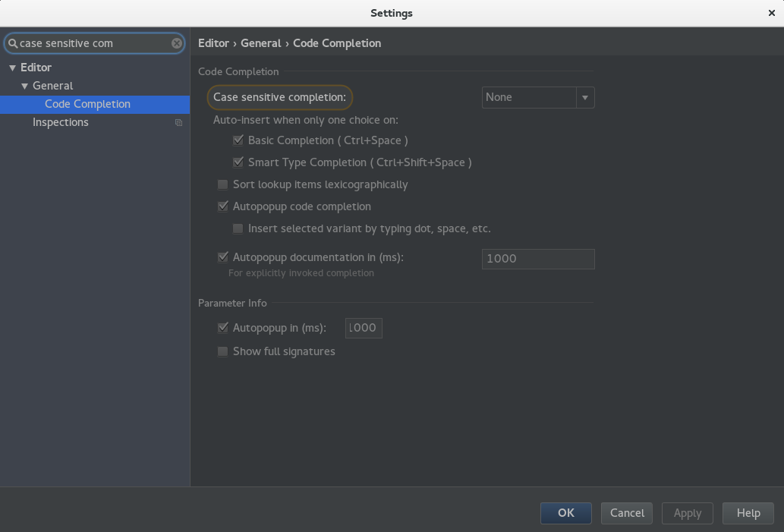784x532 pixels.
Task: Enable Sort lookup items lexicographically
Action: coord(223,184)
